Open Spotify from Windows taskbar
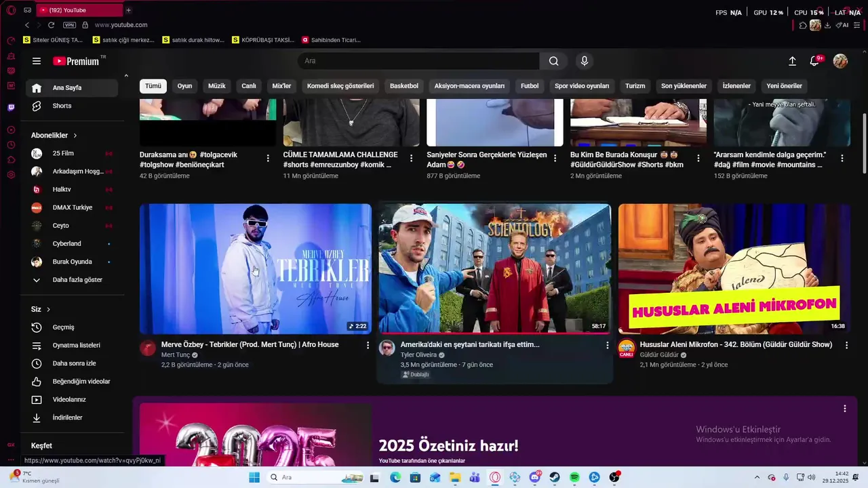868x488 pixels. pyautogui.click(x=574, y=478)
